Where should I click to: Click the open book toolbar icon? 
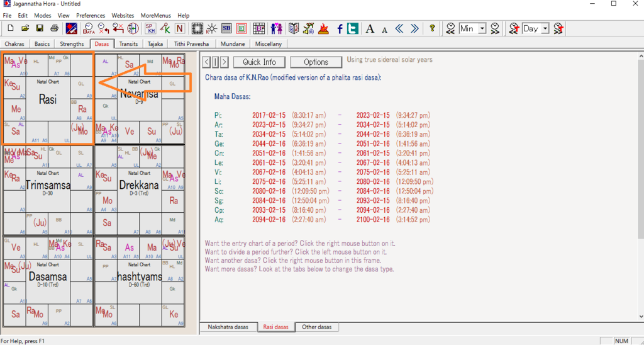294,28
